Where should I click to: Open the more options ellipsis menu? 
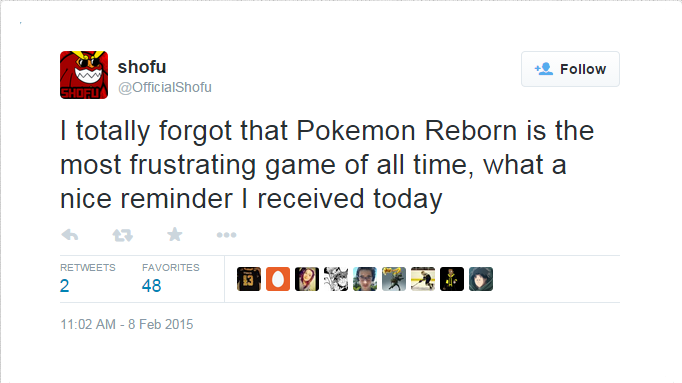[227, 235]
